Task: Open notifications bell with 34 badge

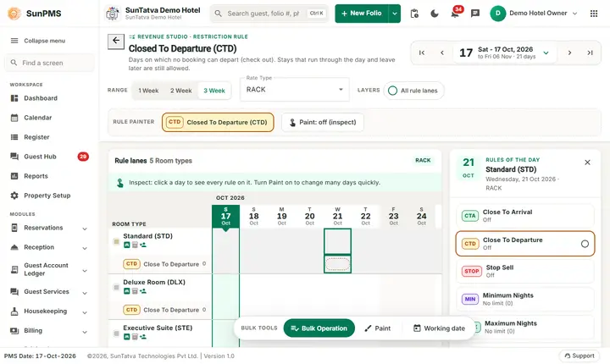Action: (455, 14)
